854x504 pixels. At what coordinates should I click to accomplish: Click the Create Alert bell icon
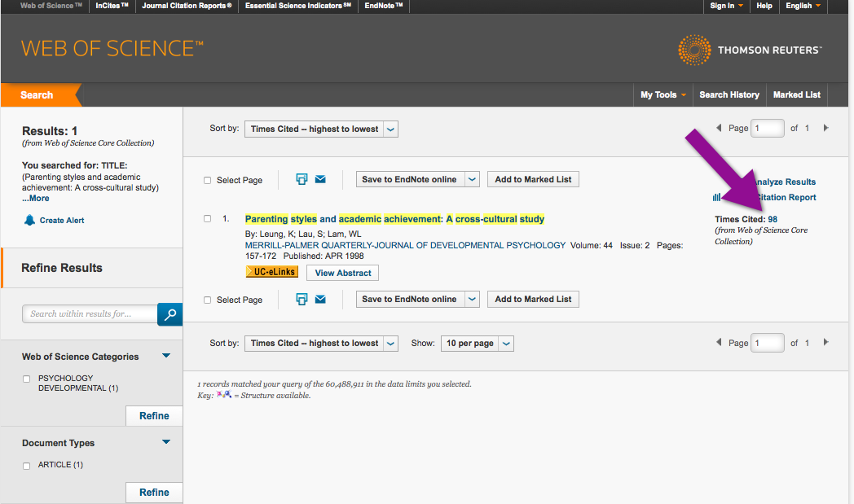click(29, 220)
